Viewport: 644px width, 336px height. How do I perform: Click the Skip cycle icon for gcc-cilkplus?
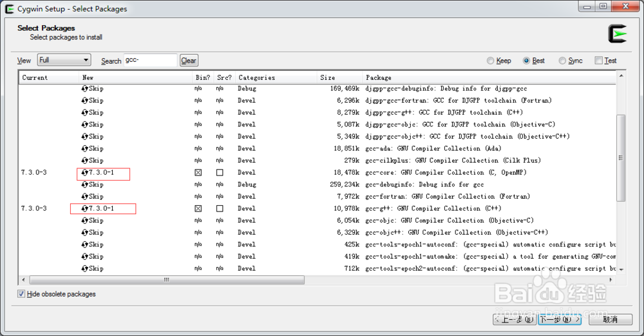coord(84,161)
